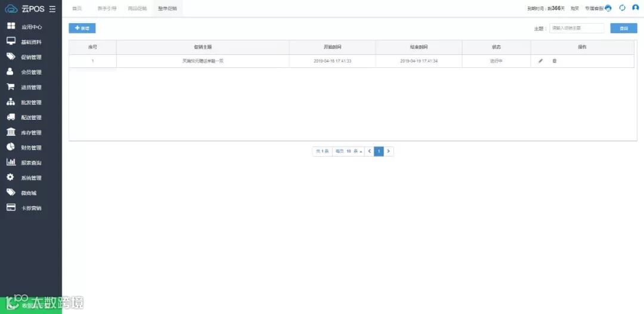
Task: Select page 1 in pagination
Action: [x=379, y=151]
